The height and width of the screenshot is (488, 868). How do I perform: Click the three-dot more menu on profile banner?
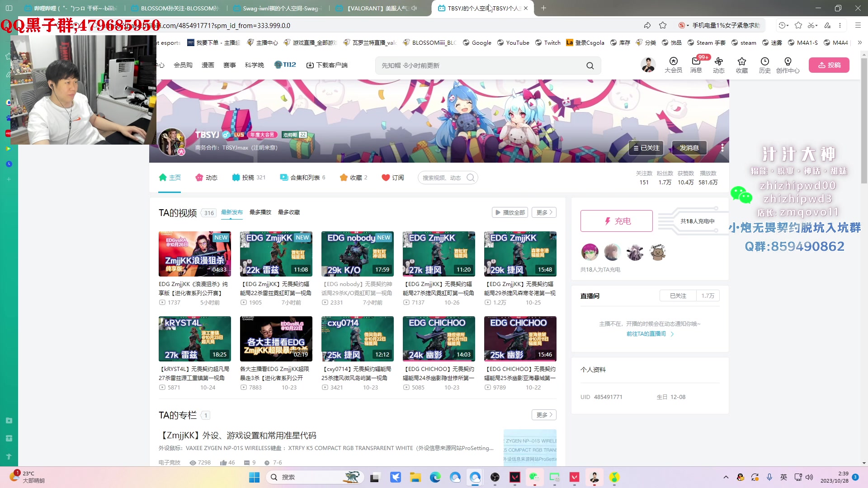(x=722, y=148)
